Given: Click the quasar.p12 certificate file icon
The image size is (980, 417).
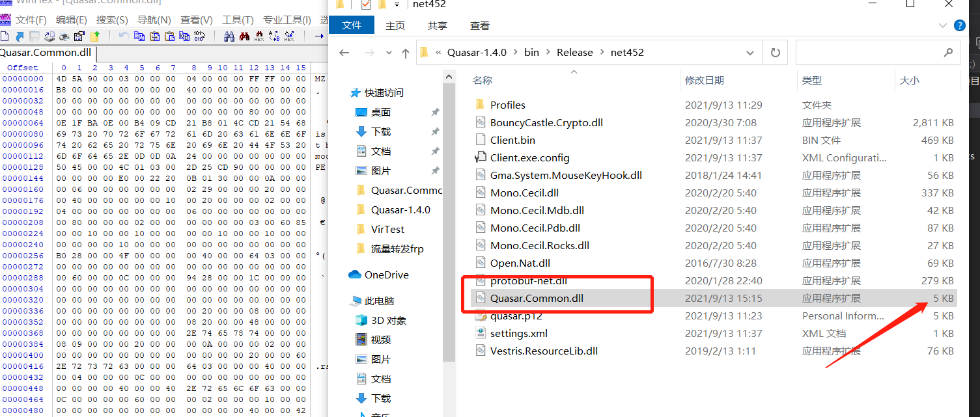Looking at the screenshot, I should pos(481,316).
